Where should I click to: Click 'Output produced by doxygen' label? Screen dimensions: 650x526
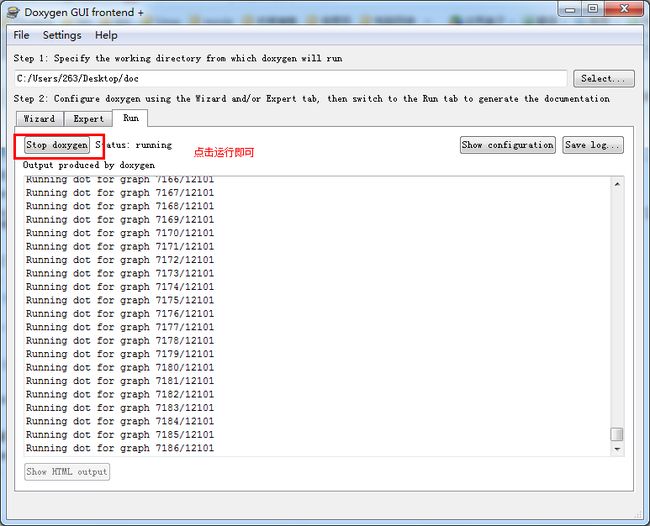coord(89,165)
